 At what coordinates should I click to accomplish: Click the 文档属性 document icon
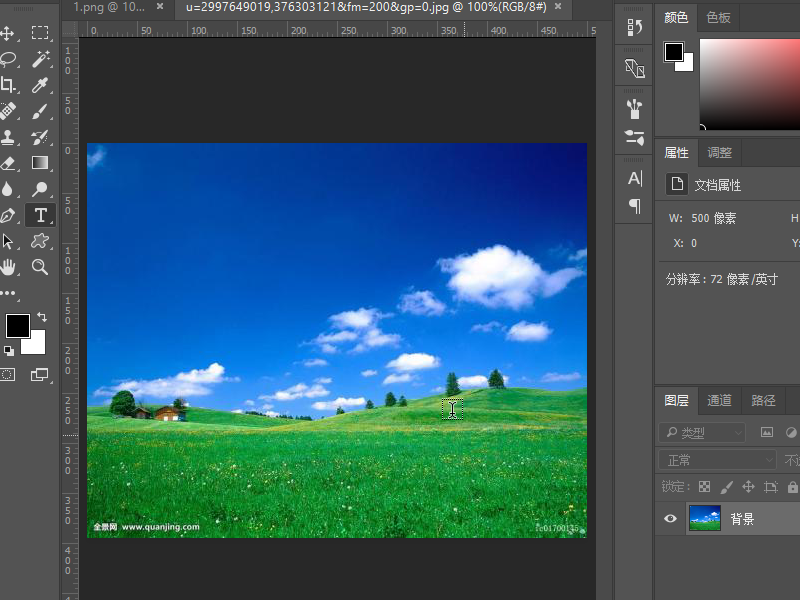(677, 184)
